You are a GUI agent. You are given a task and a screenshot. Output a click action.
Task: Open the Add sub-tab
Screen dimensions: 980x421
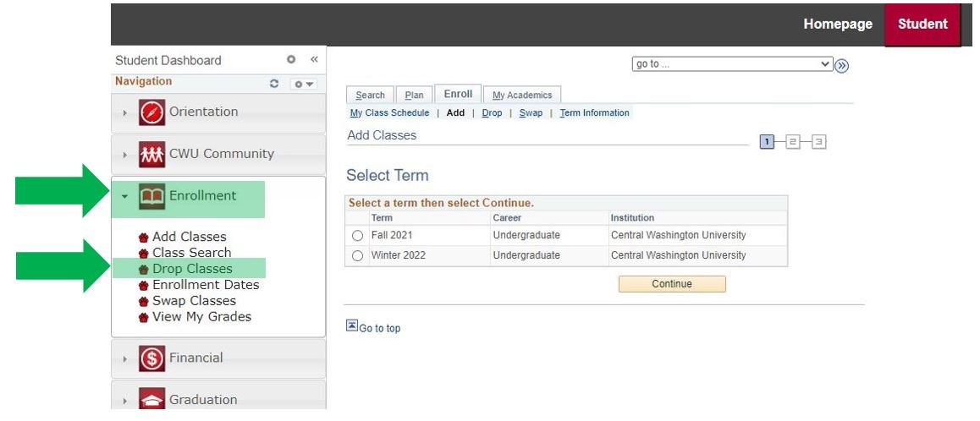[455, 113]
